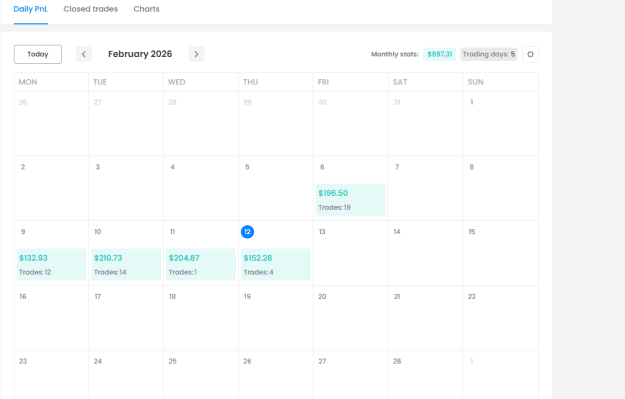The height and width of the screenshot is (399, 625).
Task: Open February 6 PnL card $196.50
Action: 350,200
